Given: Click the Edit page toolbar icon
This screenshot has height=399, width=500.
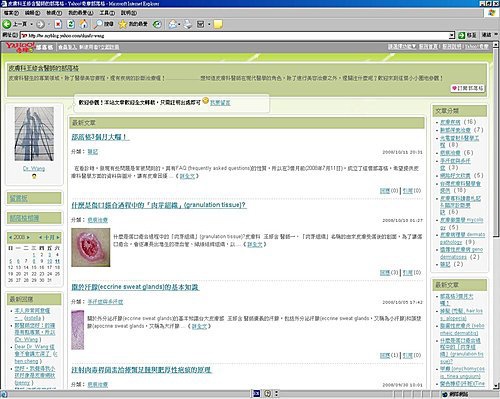Looking at the screenshot, I should coord(201,24).
